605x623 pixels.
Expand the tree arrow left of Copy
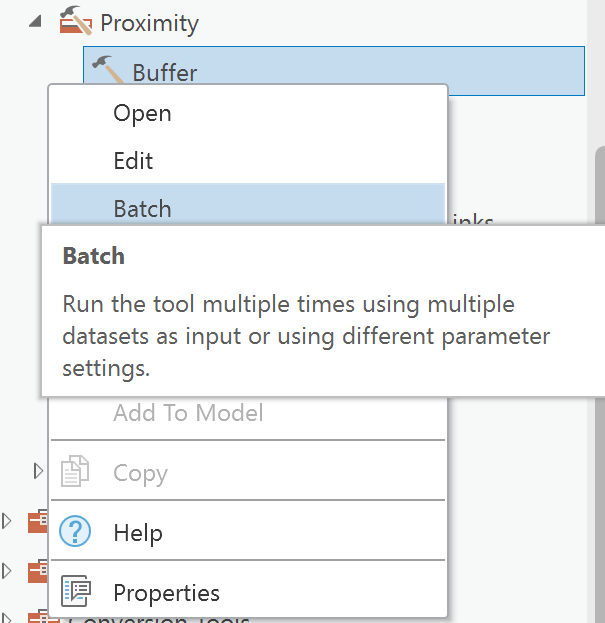(39, 469)
